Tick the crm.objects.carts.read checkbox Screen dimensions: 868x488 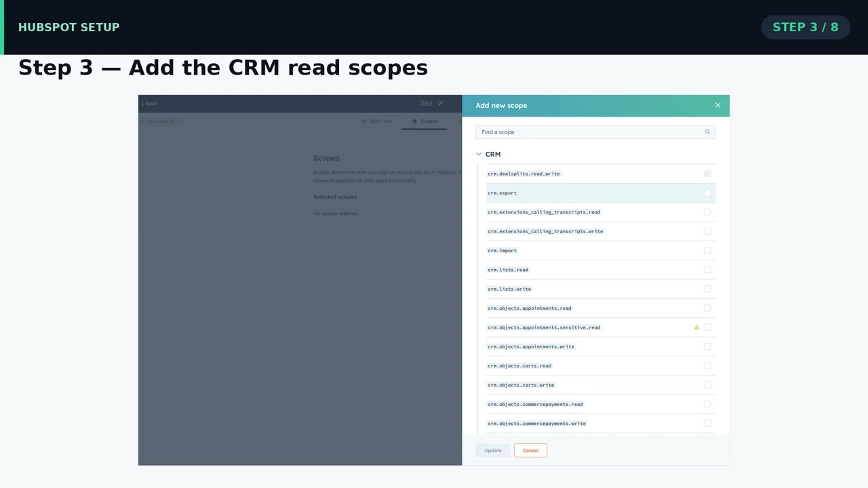coord(707,366)
